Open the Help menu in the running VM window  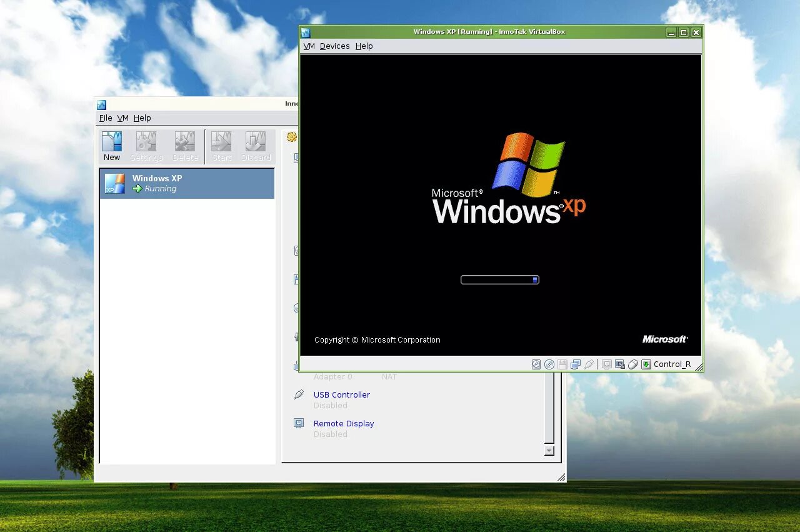click(x=364, y=46)
